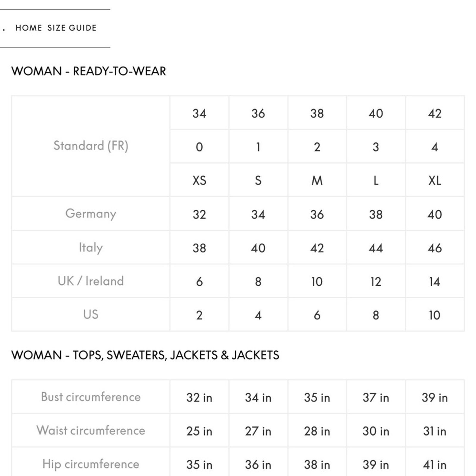Image resolution: width=476 pixels, height=476 pixels.
Task: Select the Hip circumference row label
Action: click(x=91, y=464)
